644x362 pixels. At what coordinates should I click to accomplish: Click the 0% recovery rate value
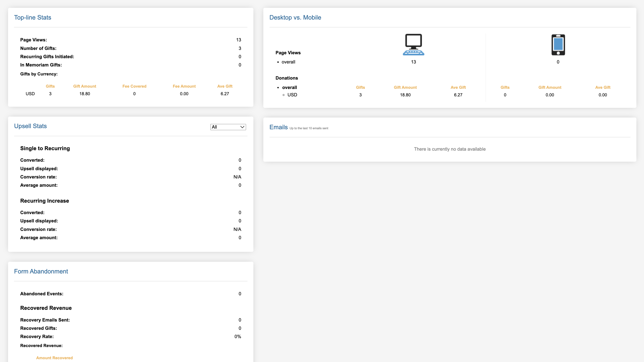pos(238,336)
